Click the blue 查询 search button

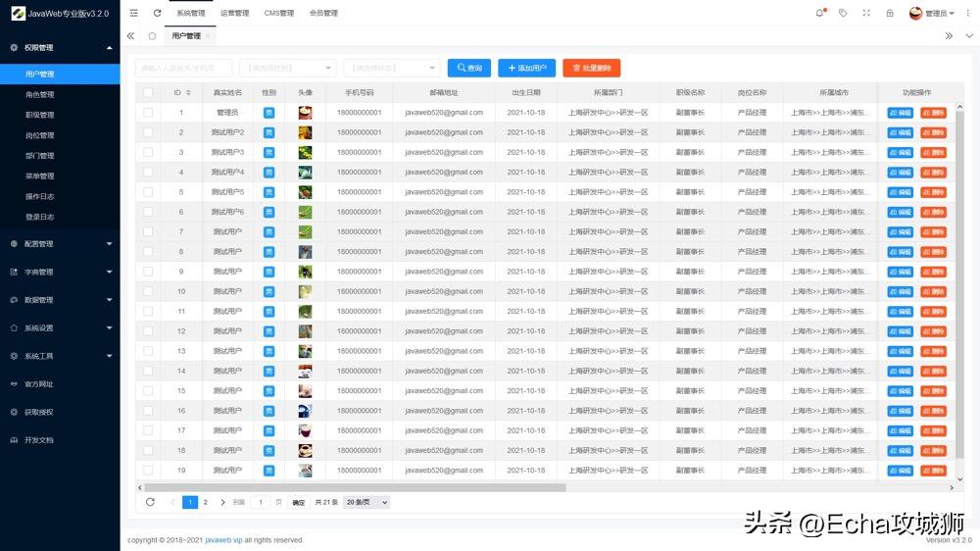(469, 68)
